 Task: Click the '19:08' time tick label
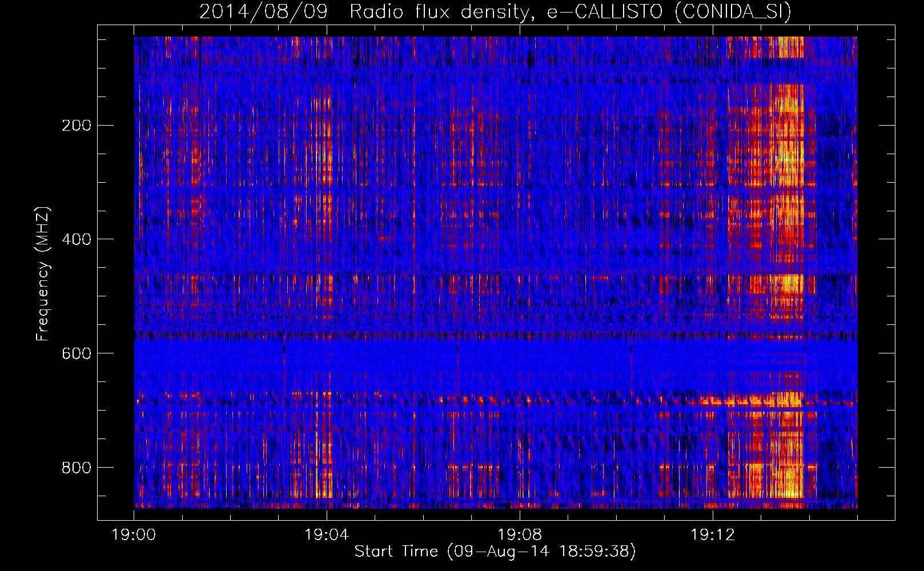tap(520, 535)
